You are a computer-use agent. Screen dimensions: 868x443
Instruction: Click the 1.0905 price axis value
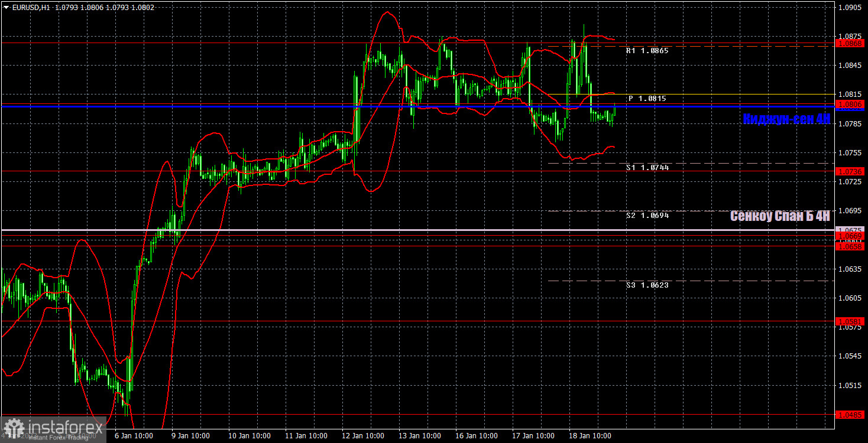[850, 8]
